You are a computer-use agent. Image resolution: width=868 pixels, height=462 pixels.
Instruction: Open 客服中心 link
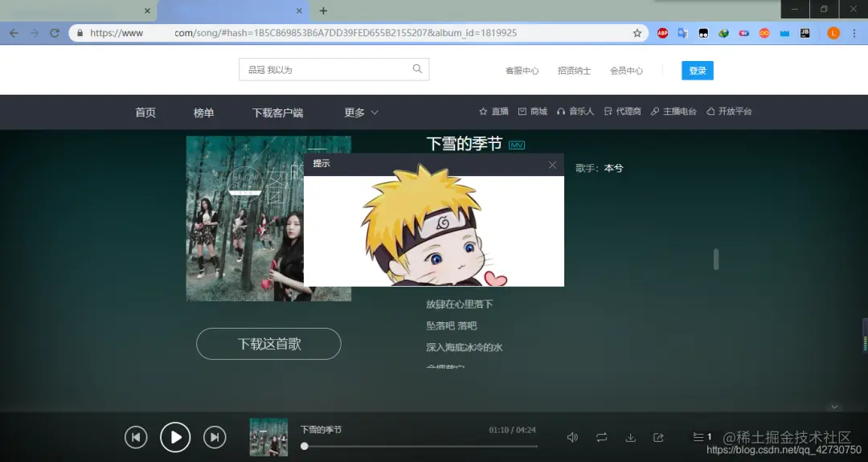click(522, 70)
